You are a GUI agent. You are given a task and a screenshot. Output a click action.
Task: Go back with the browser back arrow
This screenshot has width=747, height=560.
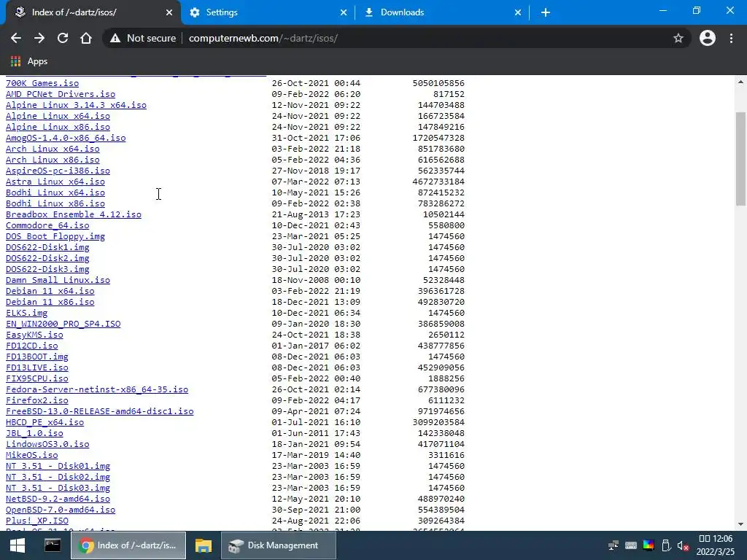click(x=16, y=38)
